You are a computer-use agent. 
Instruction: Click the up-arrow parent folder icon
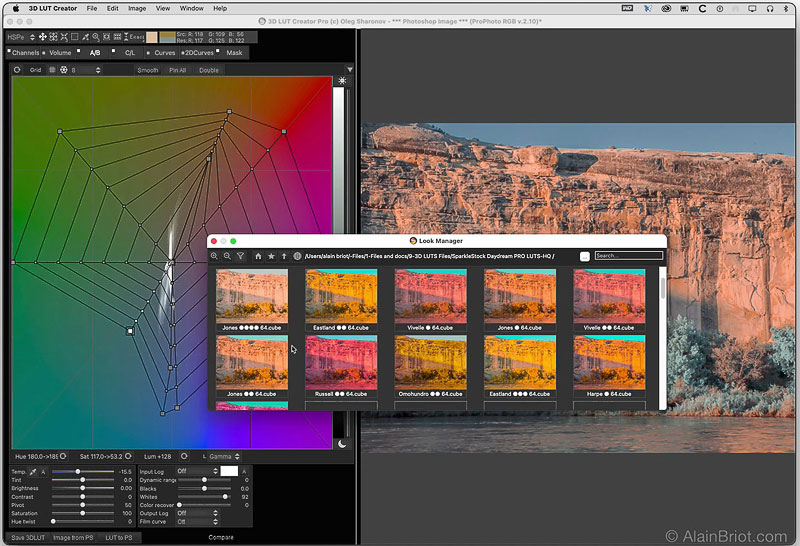coord(284,256)
